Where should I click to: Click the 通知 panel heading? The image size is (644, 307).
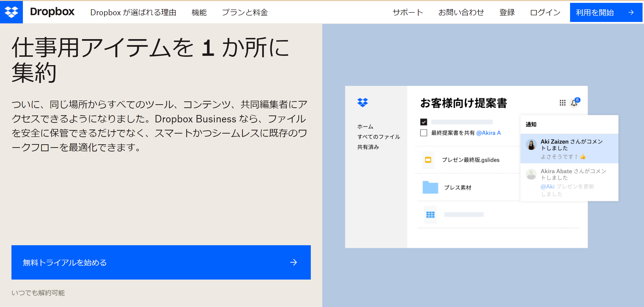[x=531, y=124]
